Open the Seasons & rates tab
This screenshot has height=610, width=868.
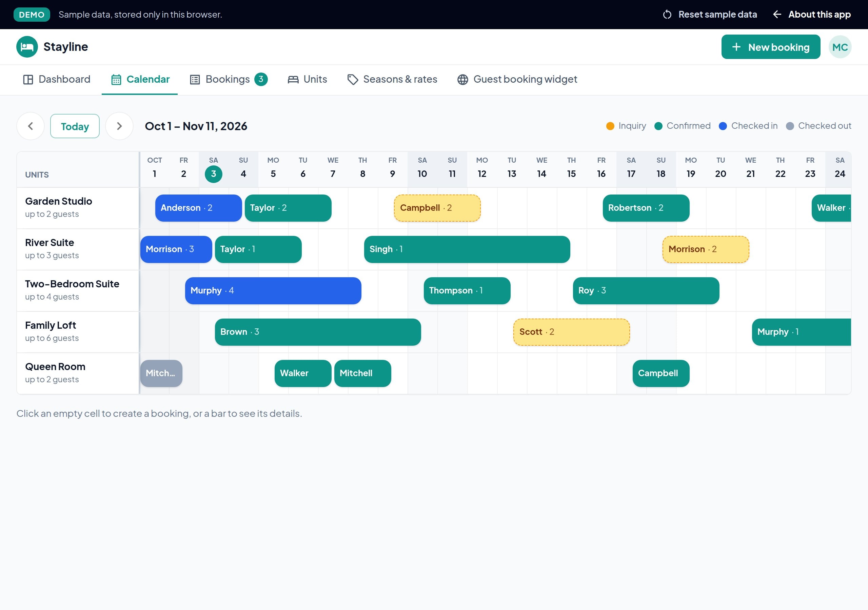pyautogui.click(x=392, y=80)
